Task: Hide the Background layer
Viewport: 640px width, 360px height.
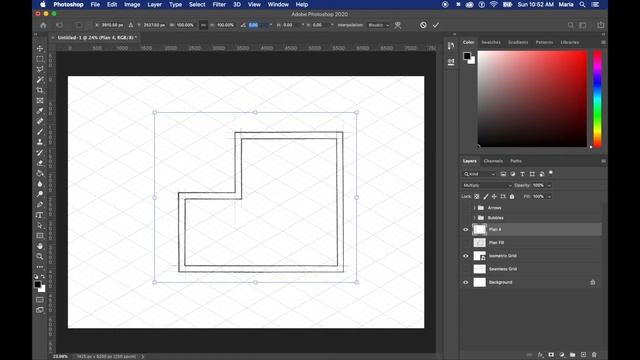Action: coord(466,282)
